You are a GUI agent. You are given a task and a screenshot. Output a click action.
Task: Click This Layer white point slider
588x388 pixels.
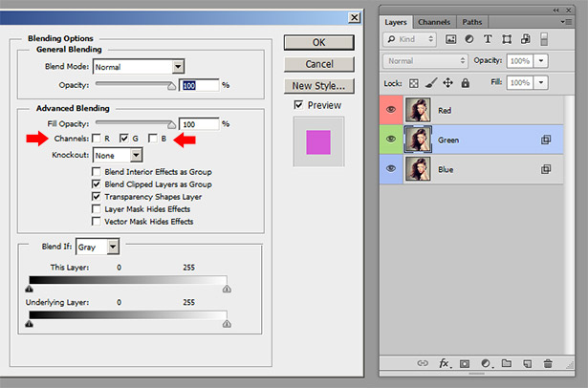point(227,289)
